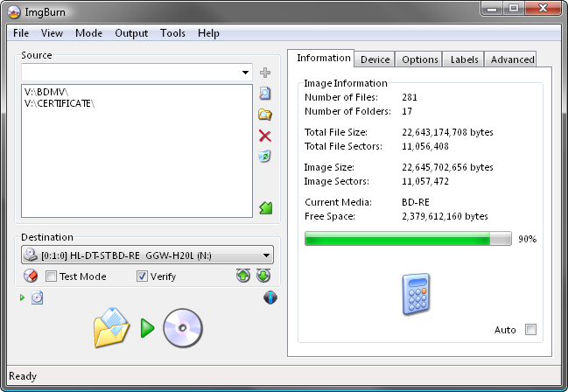Click the calculator icon to calculate image size
The image size is (568, 392).
pos(416,294)
